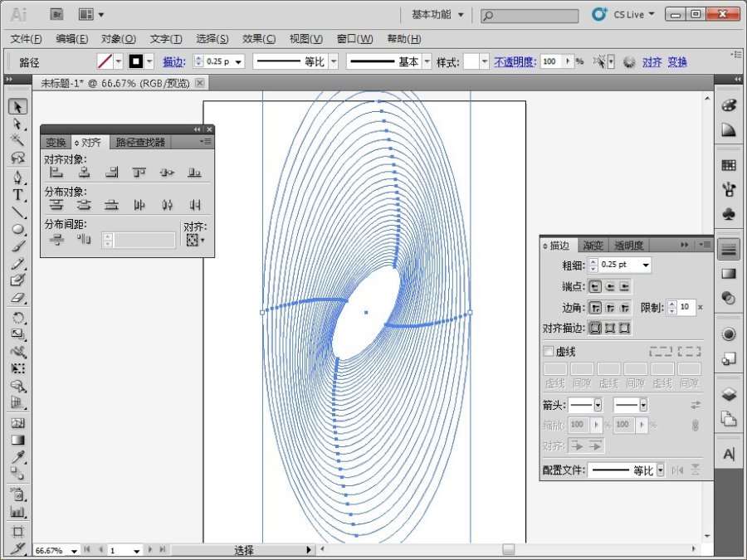Choose the Magic Wand tool
This screenshot has height=560, width=747.
point(17,140)
